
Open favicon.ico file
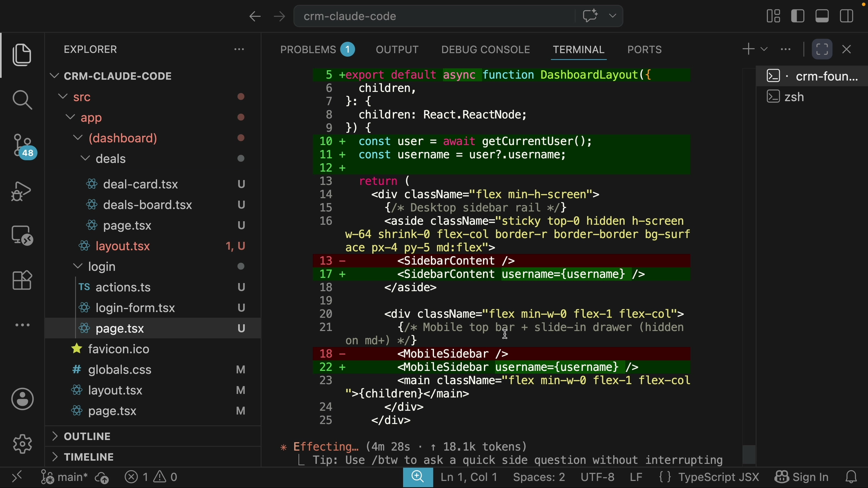(153, 349)
